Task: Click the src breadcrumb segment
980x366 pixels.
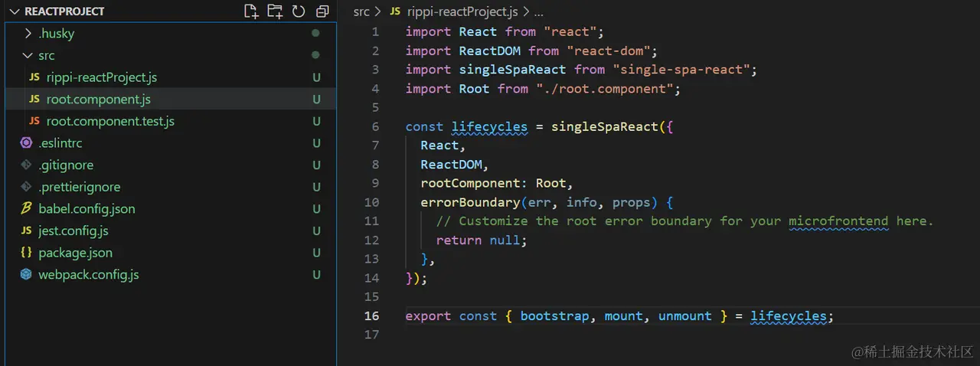Action: 361,11
